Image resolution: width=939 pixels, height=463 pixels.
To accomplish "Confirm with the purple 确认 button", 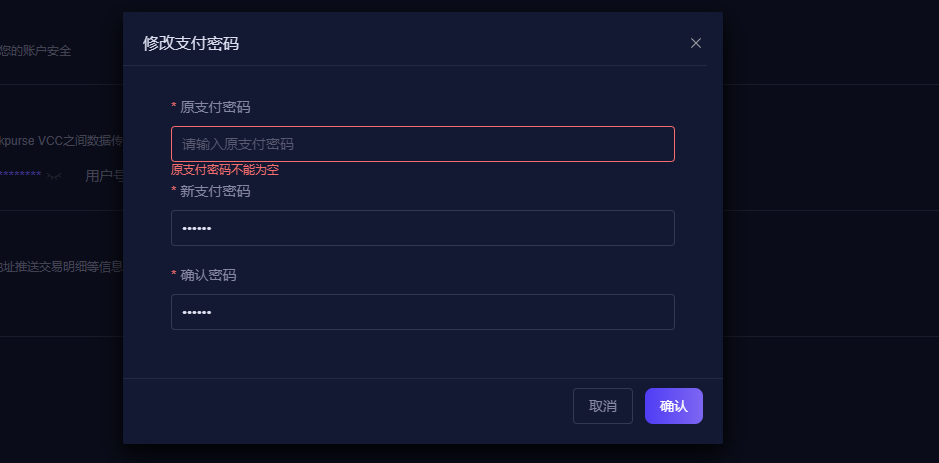I will coord(674,406).
